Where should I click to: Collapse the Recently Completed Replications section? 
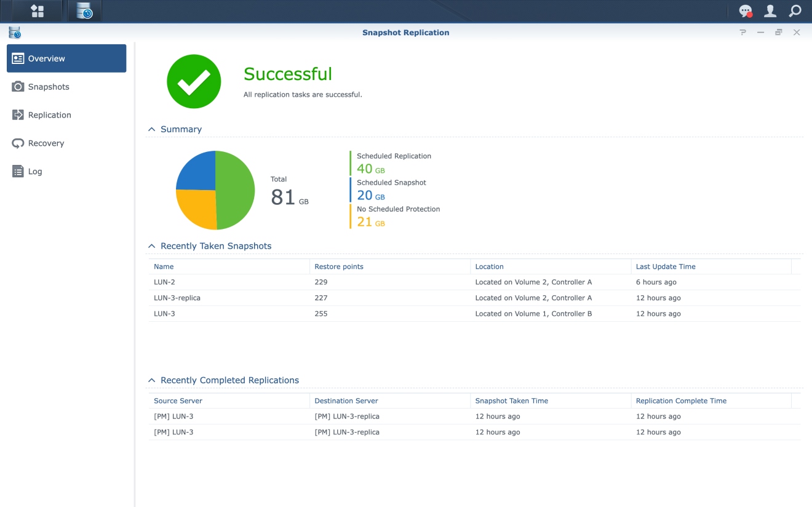point(151,380)
